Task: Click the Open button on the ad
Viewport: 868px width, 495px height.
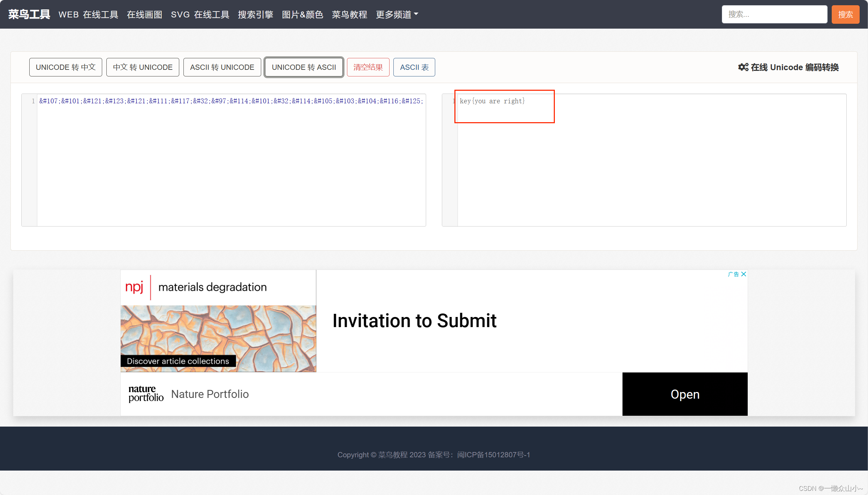Action: pos(685,394)
